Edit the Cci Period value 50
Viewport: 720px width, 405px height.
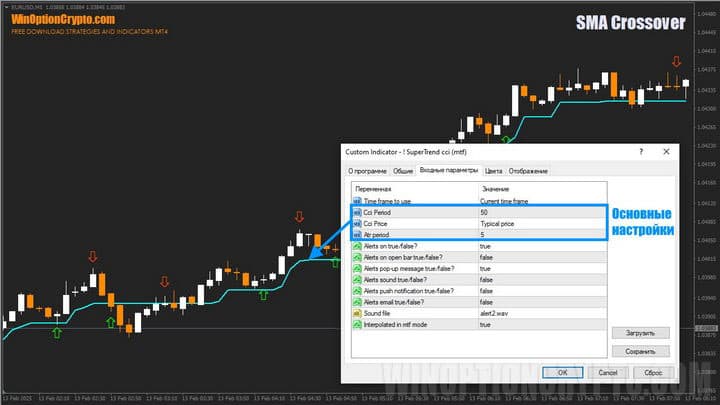click(486, 213)
